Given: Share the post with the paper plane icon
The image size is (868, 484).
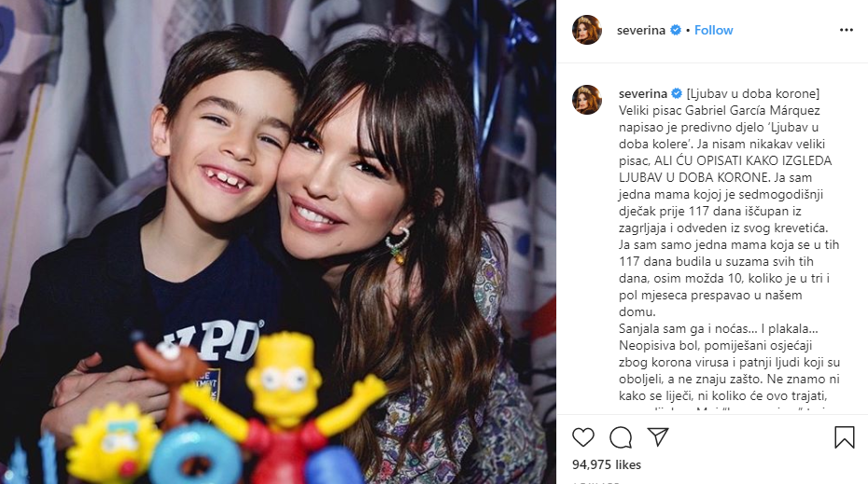Looking at the screenshot, I should tap(658, 436).
